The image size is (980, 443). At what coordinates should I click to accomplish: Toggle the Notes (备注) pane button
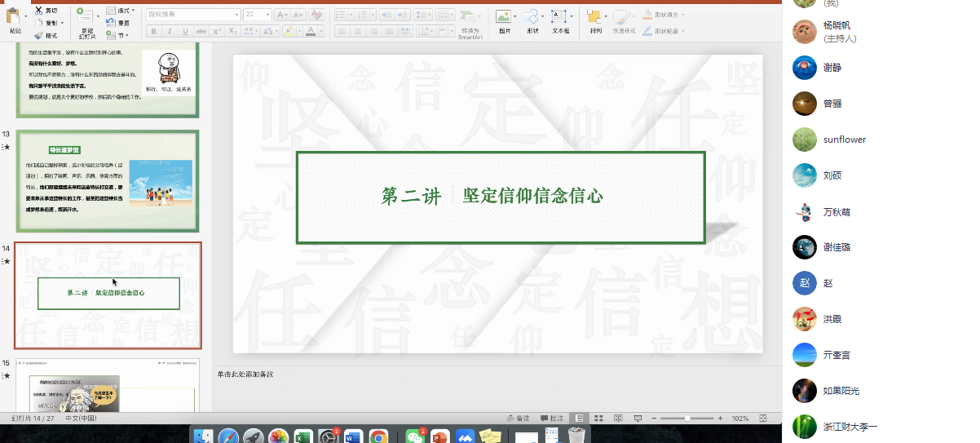(518, 418)
